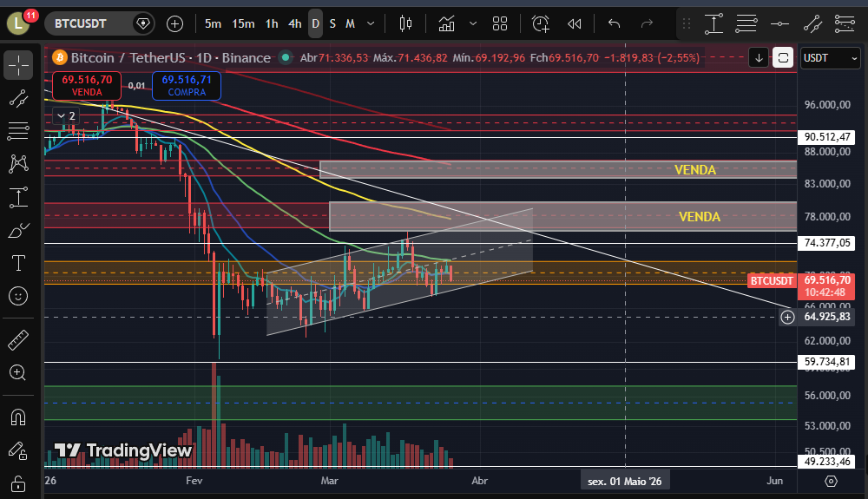Select the vertical measure tool in favorites toolbar

point(714,23)
